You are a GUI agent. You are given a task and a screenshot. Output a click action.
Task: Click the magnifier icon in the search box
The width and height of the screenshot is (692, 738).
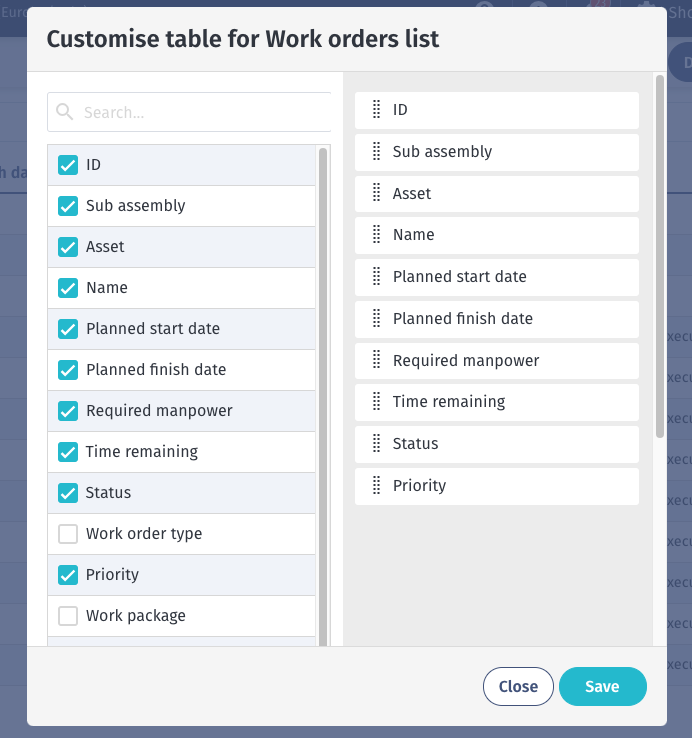[64, 112]
